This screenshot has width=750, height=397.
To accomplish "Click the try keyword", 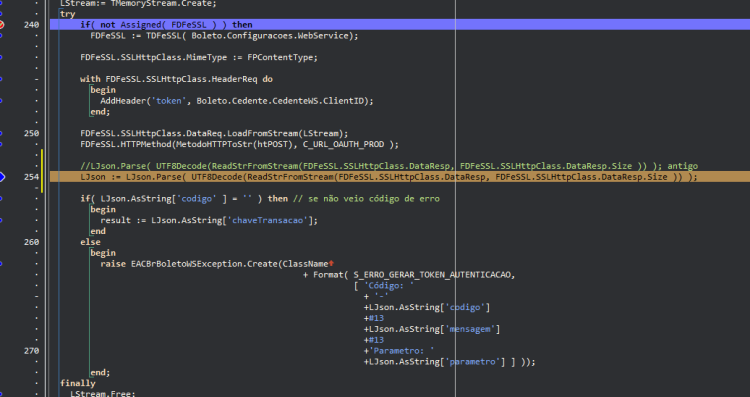I will 68,14.
